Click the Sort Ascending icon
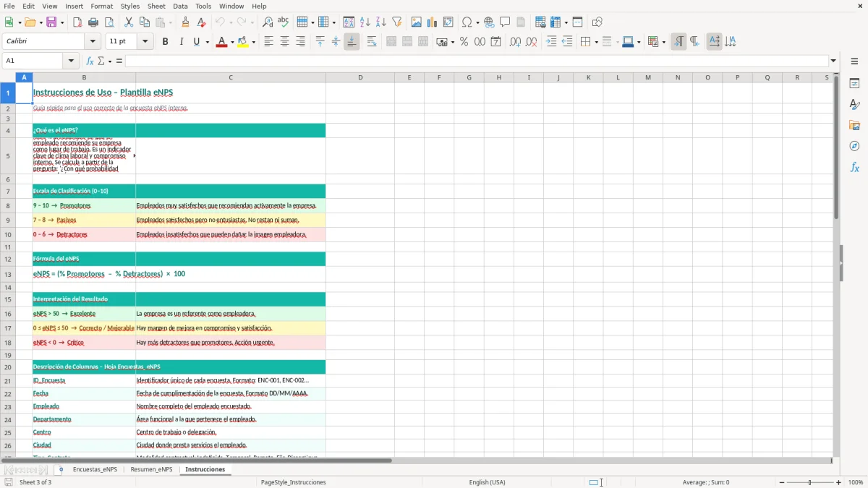 (365, 22)
